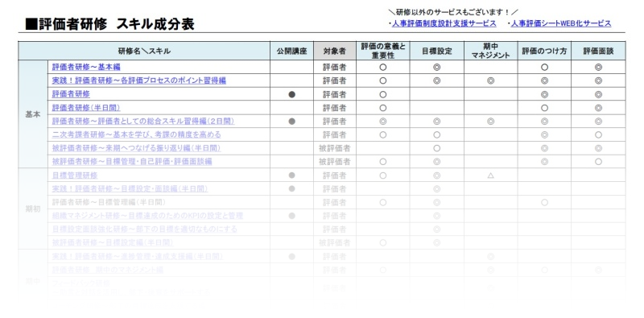Open 実践！評価者研修～各評価プロセスのポイント習得編 link
Viewport: 644px width, 318px height.
[x=138, y=81]
